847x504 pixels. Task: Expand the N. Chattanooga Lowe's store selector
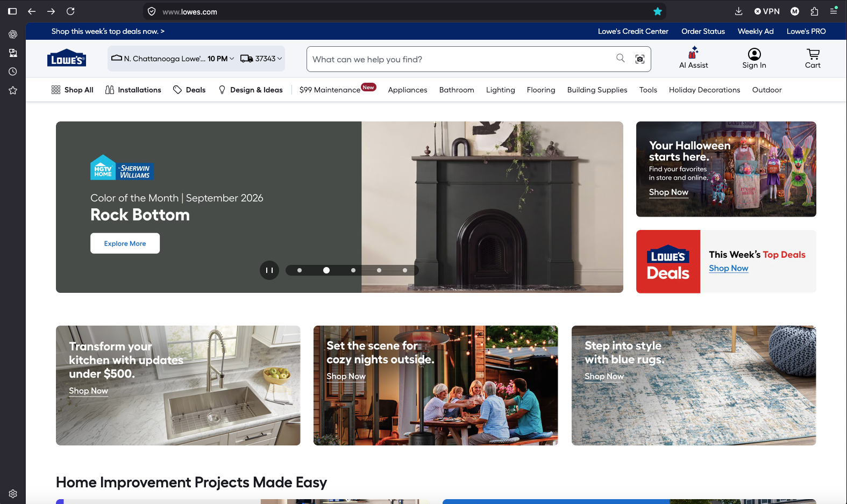pos(173,59)
